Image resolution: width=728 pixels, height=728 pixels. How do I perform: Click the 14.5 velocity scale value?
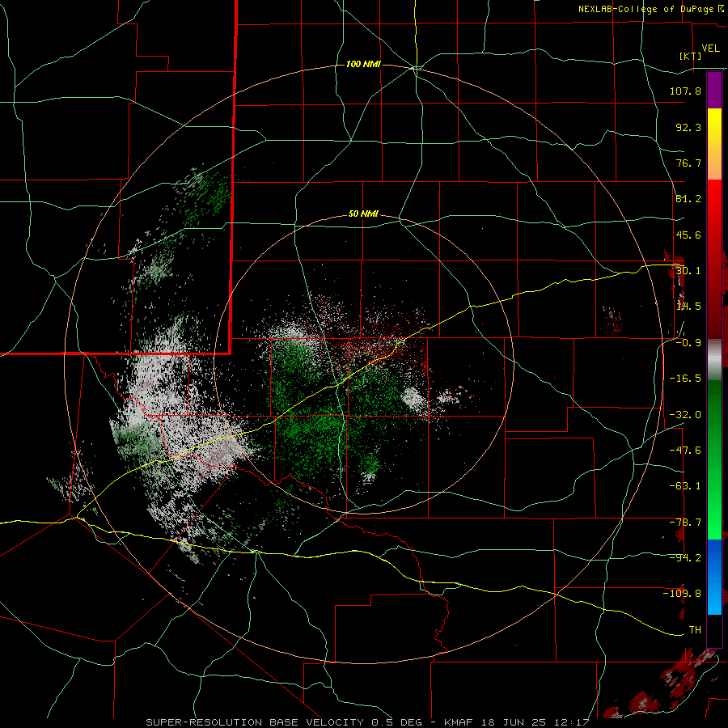(688, 307)
